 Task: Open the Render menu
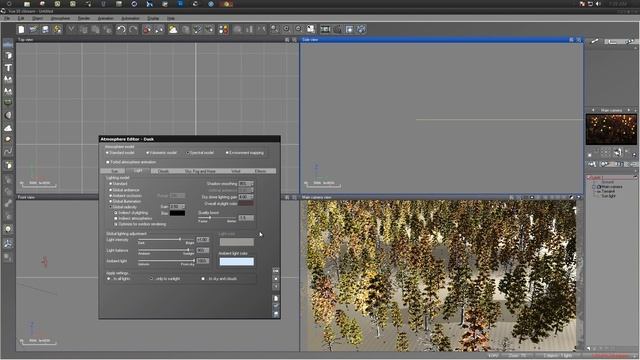pos(84,18)
